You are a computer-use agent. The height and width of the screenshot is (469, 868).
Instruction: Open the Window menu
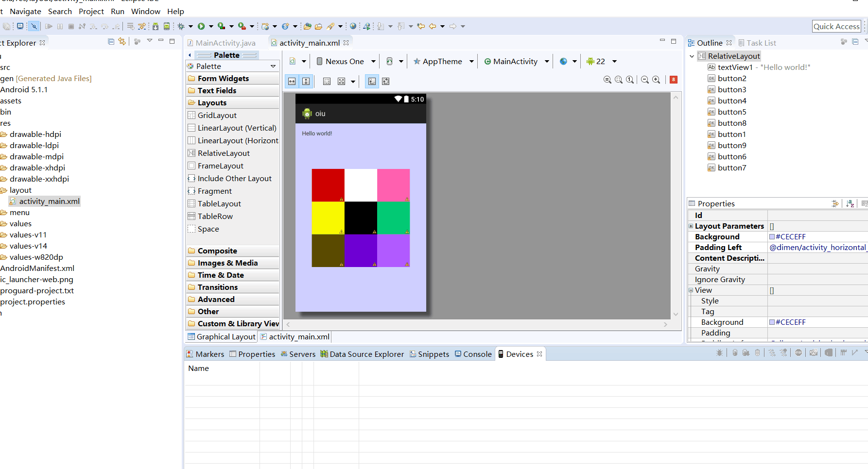(145, 11)
